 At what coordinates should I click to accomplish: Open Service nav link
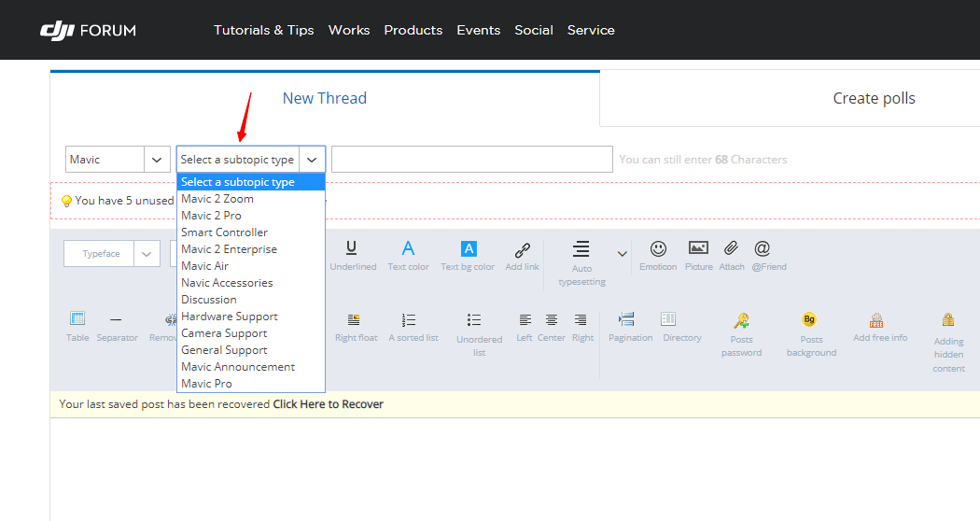pyautogui.click(x=591, y=30)
